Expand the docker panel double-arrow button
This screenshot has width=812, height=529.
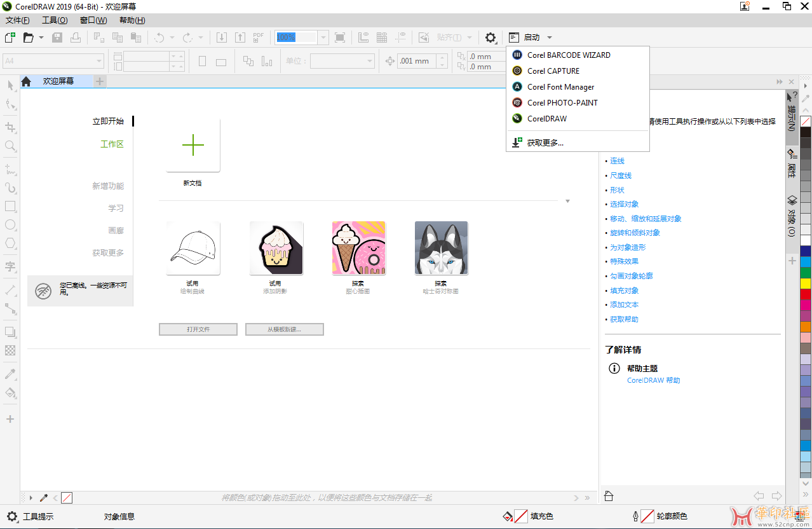pyautogui.click(x=780, y=82)
